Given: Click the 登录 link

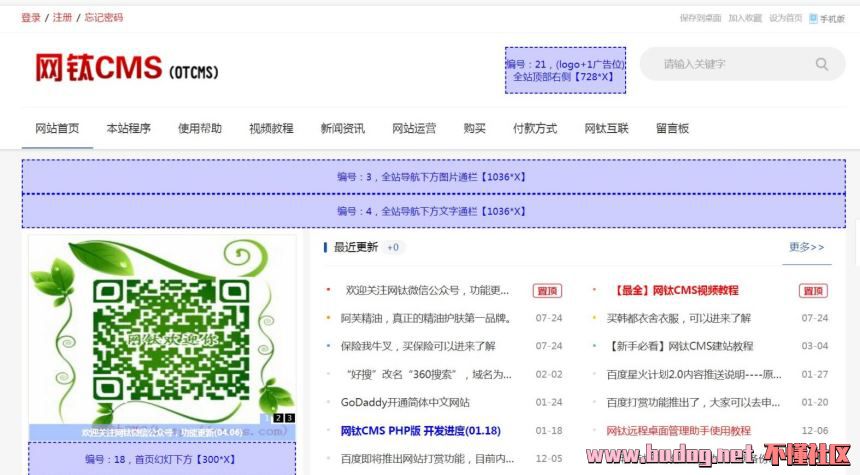Looking at the screenshot, I should tap(31, 18).
